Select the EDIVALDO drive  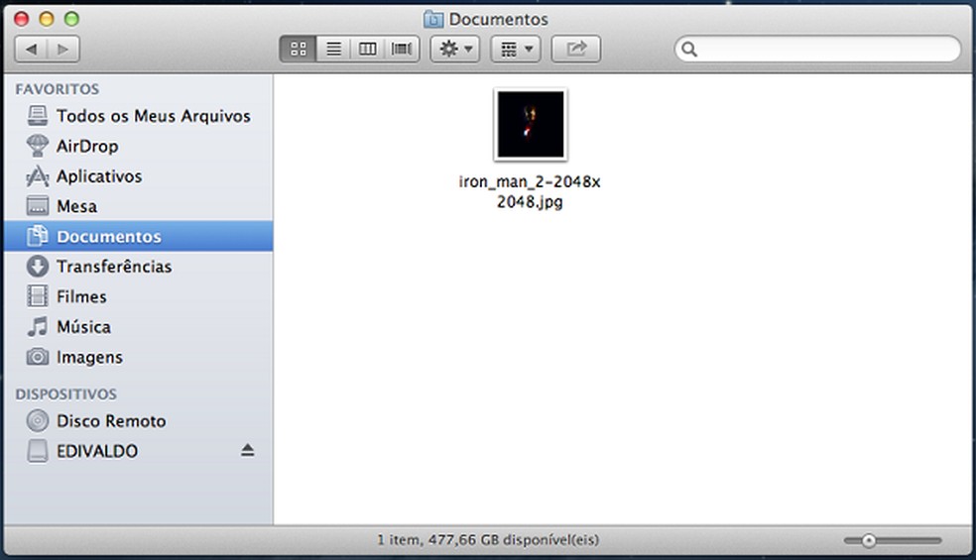[138, 451]
